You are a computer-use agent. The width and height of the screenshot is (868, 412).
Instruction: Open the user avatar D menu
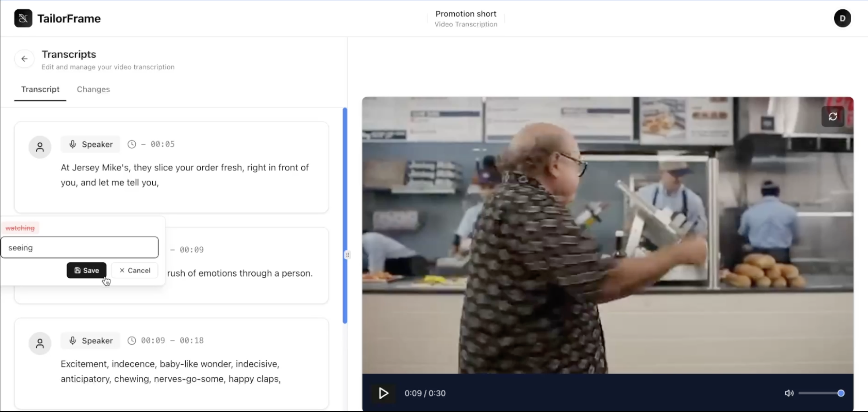click(x=842, y=18)
